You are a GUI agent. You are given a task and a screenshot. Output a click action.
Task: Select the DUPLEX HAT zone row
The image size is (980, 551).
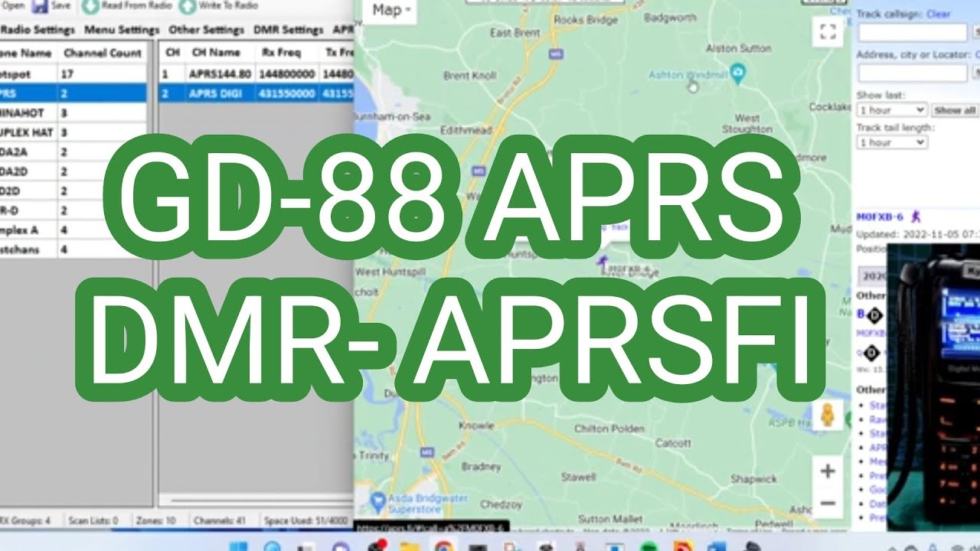73,132
